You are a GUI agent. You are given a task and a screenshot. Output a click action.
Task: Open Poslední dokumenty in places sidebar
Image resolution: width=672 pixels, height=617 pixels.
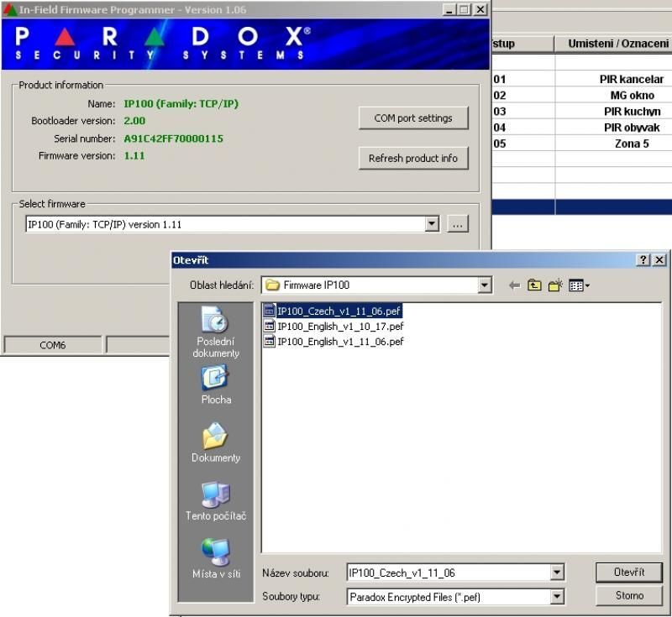pos(216,332)
